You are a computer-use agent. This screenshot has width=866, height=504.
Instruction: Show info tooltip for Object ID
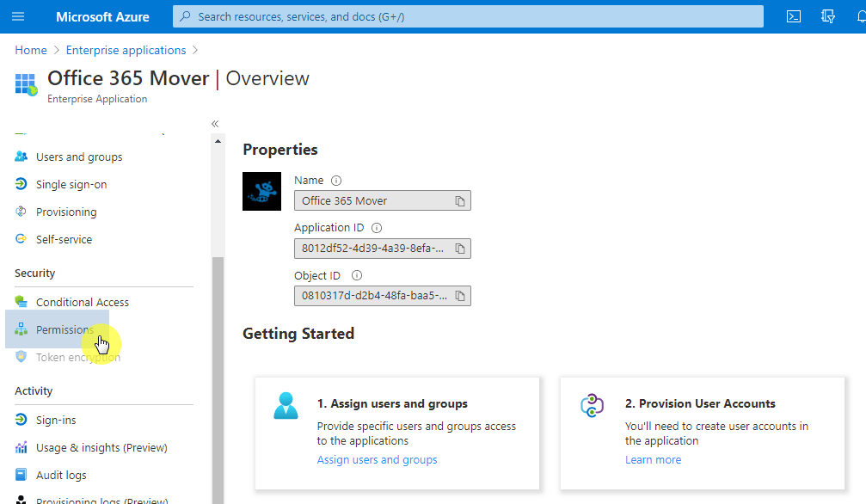(x=357, y=275)
